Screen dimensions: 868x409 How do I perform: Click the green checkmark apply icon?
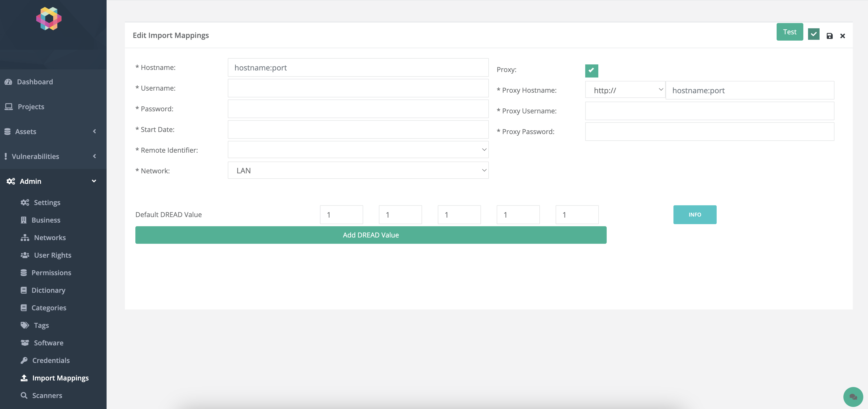point(814,34)
